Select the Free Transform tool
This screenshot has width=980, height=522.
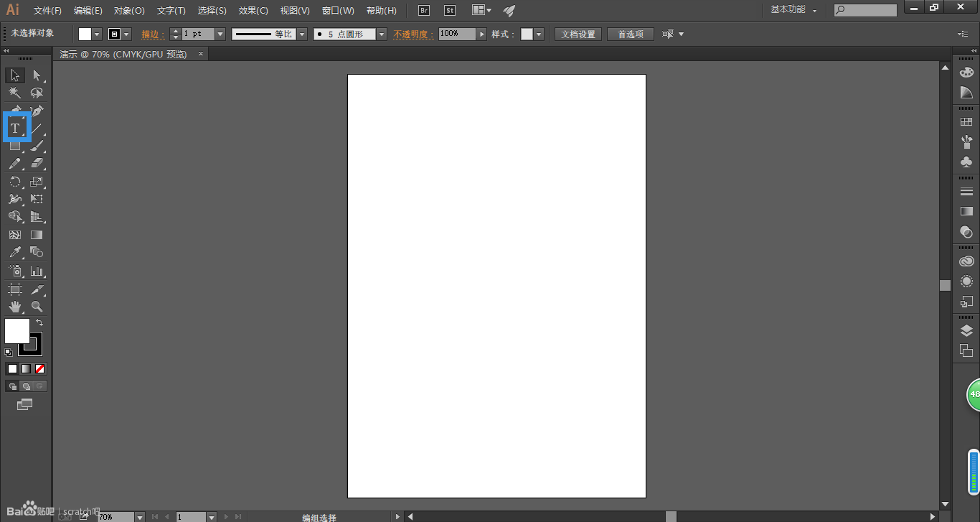pos(37,199)
